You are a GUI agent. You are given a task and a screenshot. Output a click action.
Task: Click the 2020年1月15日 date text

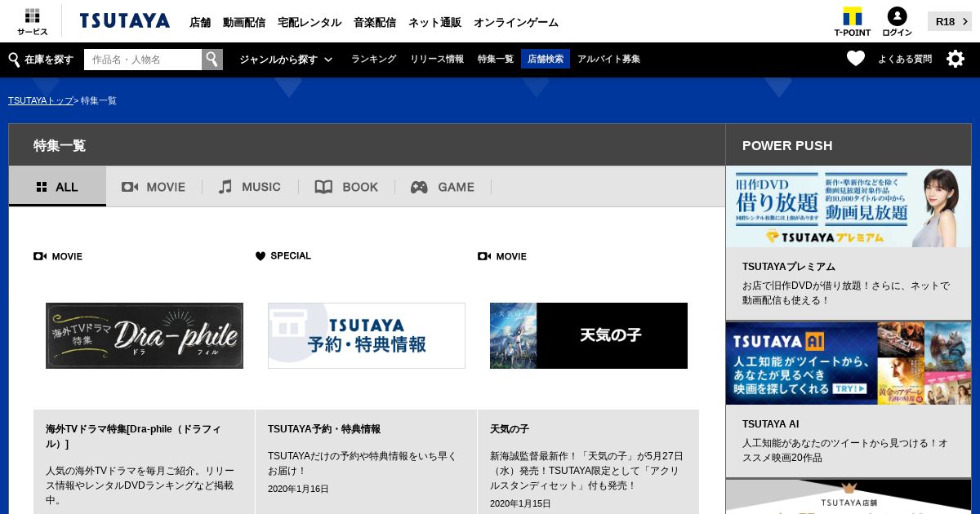pos(520,503)
